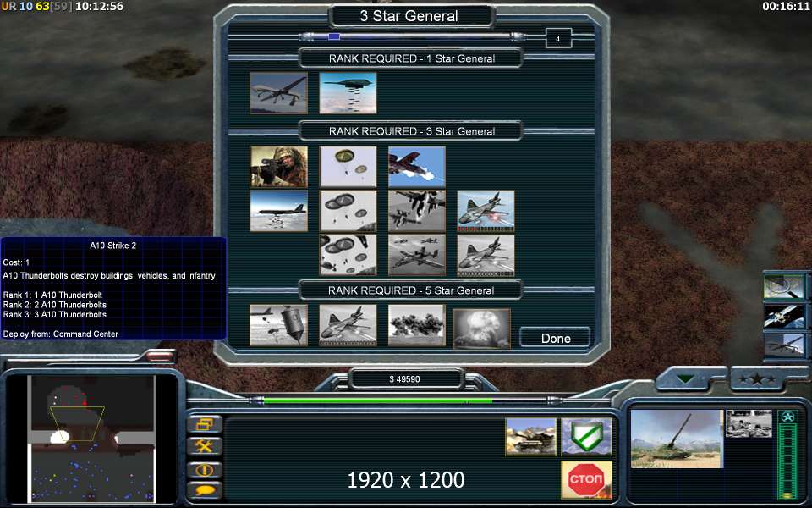Click the overlapping windows icon button

[x=205, y=424]
